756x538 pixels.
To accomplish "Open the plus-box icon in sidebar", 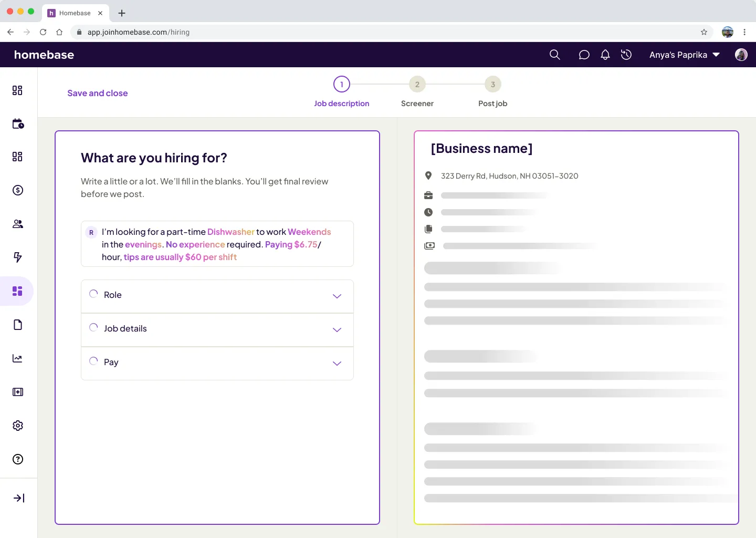I will [18, 392].
